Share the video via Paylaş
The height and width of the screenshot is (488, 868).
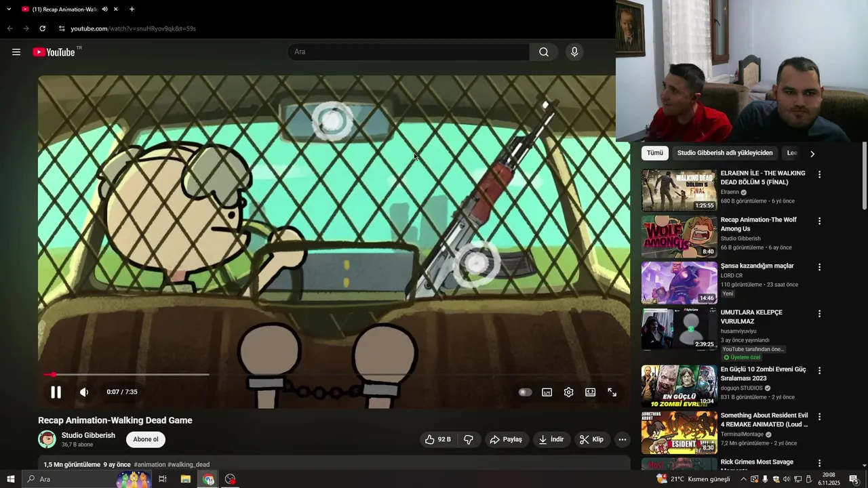[506, 439]
